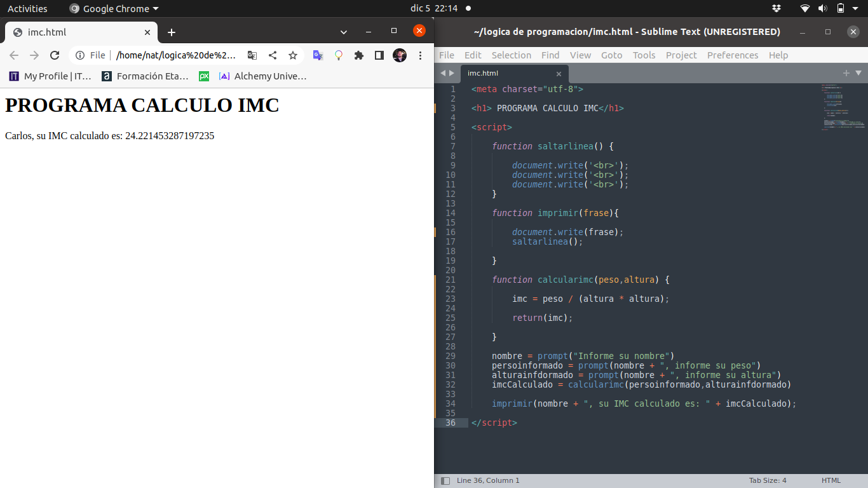This screenshot has height=488, width=868.
Task: Click the battery status icon
Action: point(841,8)
